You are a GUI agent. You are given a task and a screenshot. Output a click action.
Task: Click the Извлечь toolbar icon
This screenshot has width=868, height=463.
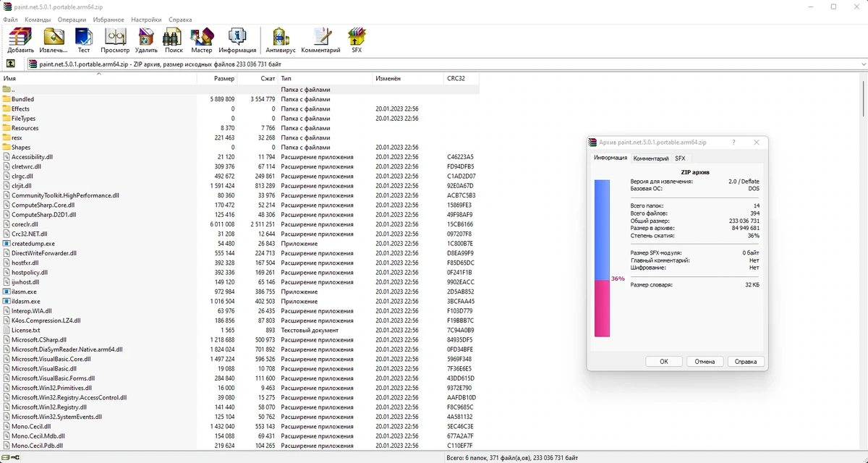54,37
